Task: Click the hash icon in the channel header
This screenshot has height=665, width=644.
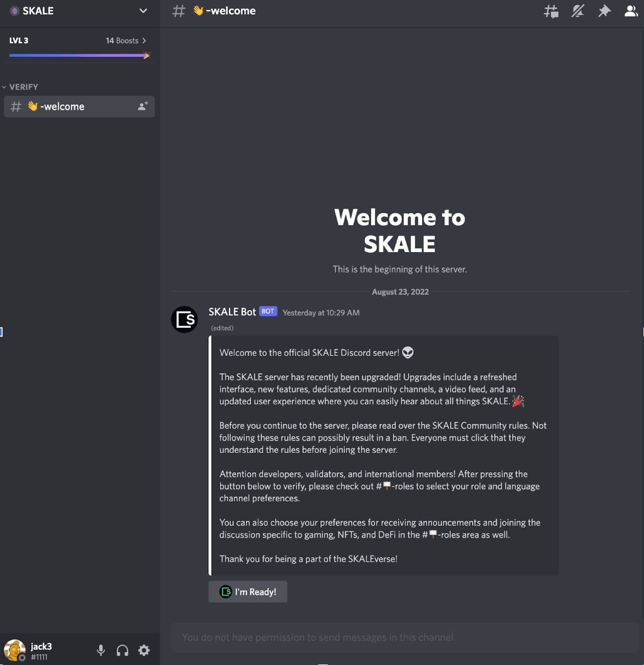Action: [x=179, y=10]
